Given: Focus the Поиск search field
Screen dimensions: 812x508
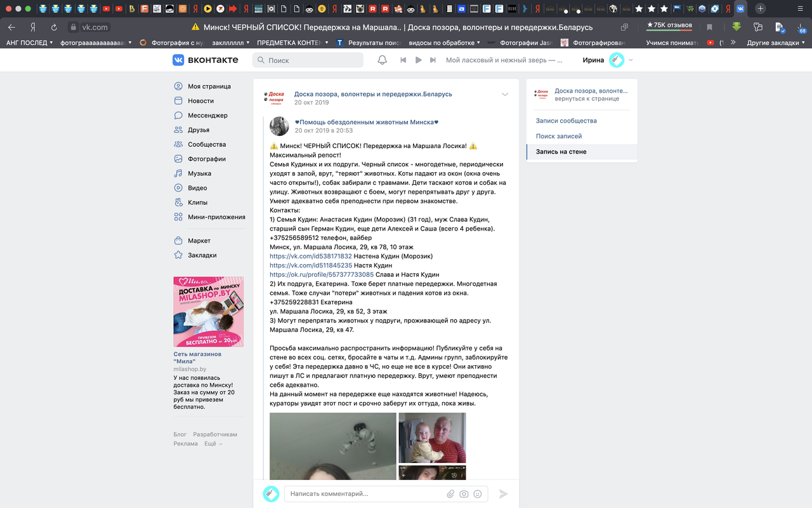Looking at the screenshot, I should pyautogui.click(x=308, y=60).
